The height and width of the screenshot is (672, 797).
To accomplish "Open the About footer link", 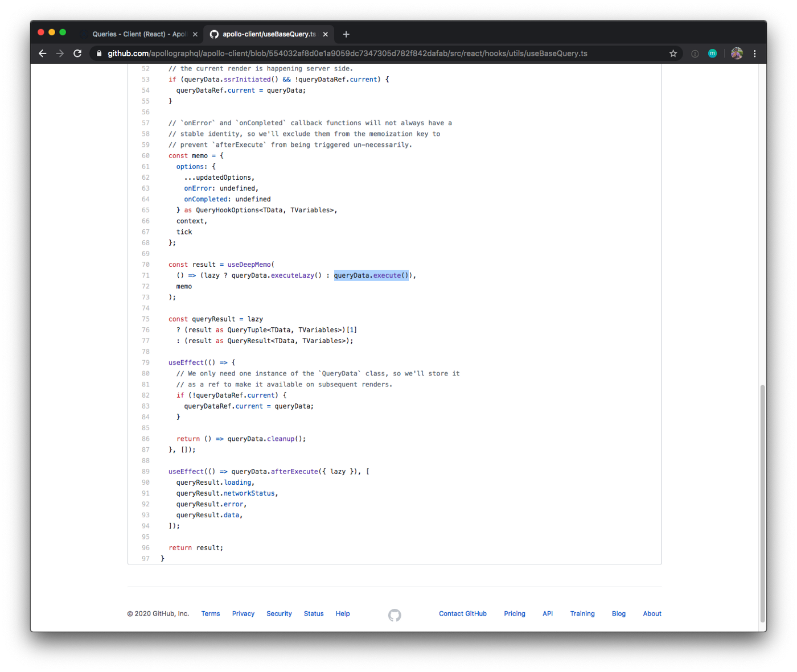I will point(652,614).
